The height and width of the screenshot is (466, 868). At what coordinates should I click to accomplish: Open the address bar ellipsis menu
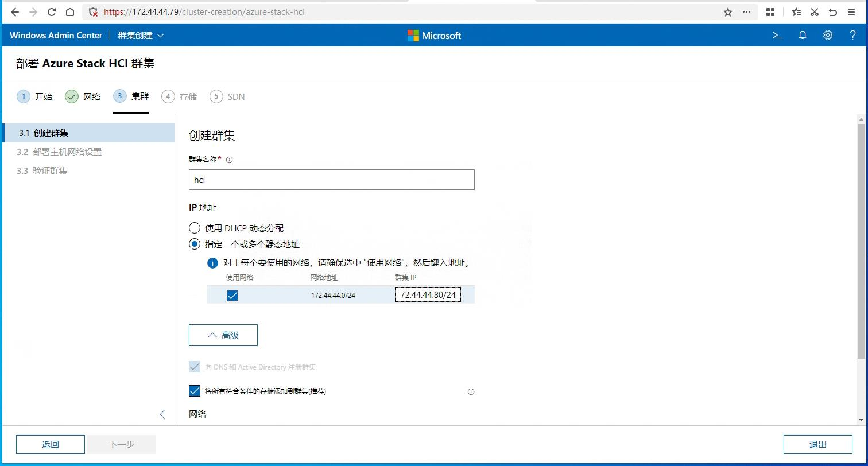746,12
